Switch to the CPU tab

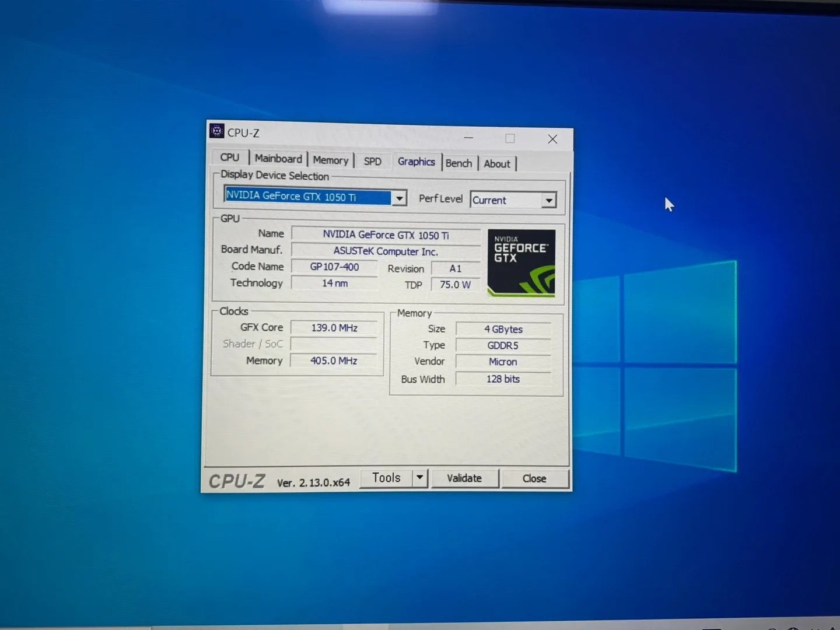pos(230,157)
